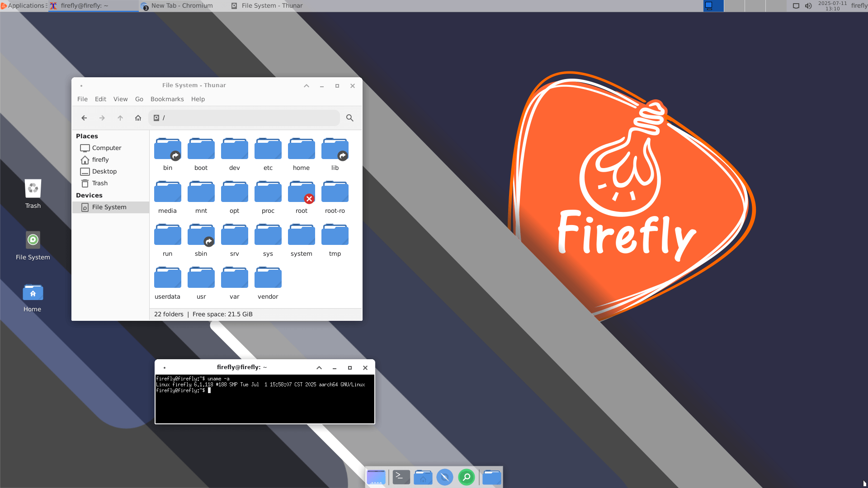The image size is (868, 488).
Task: Select Trash in Places sidebar
Action: coord(111,183)
